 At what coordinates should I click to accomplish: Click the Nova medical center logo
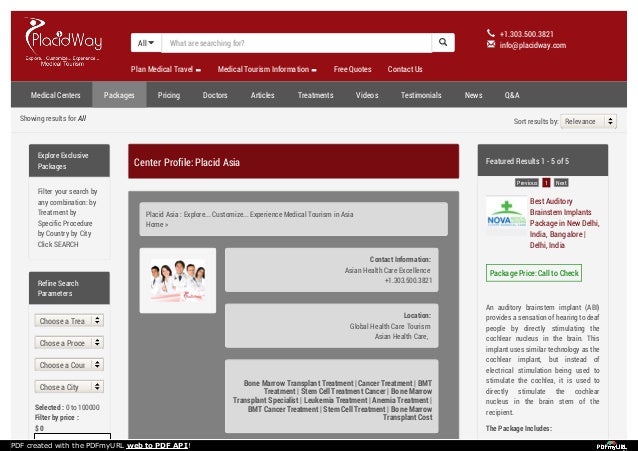click(507, 215)
